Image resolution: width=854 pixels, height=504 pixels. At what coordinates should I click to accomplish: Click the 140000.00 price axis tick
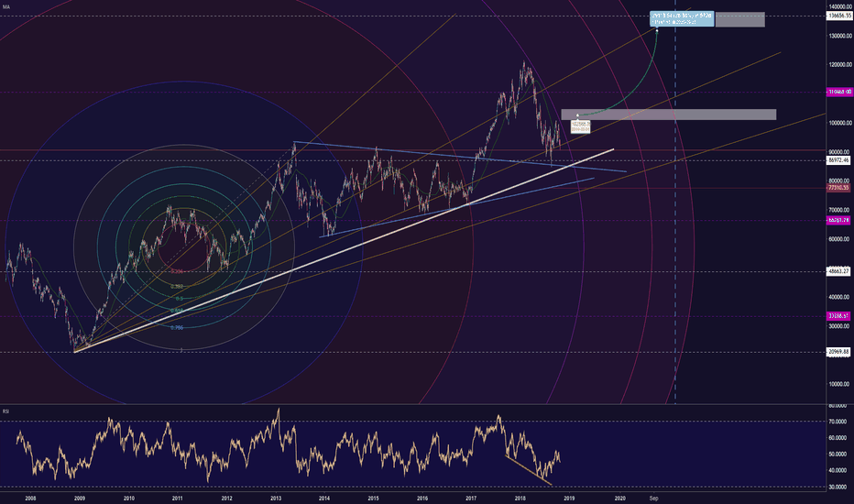click(x=839, y=6)
